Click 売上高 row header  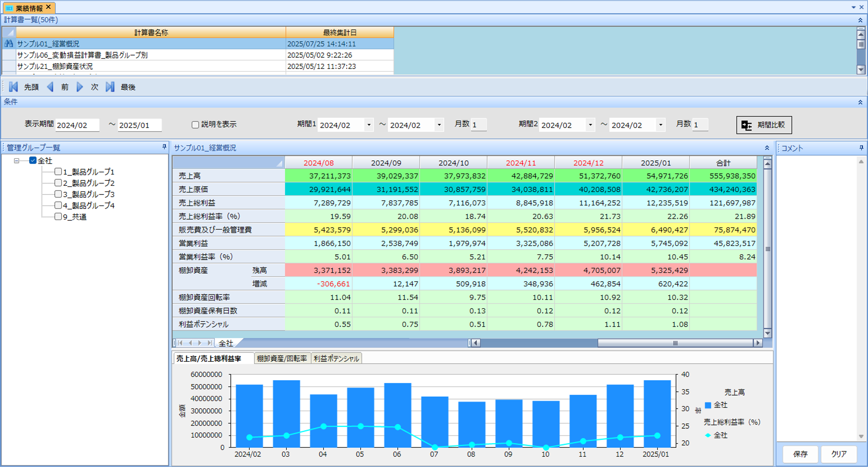pos(229,176)
